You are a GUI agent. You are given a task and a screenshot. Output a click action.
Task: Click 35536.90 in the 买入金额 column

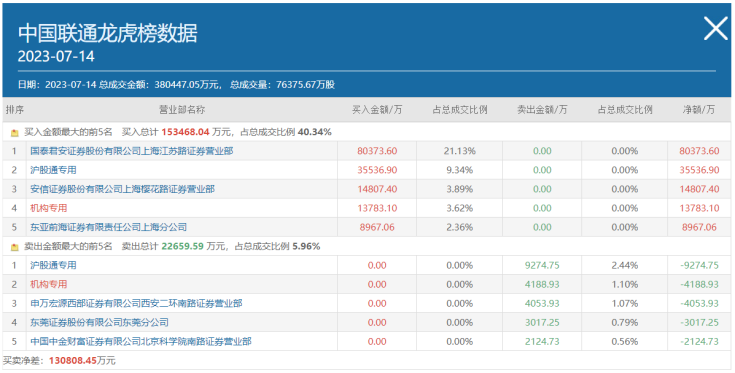(x=377, y=170)
